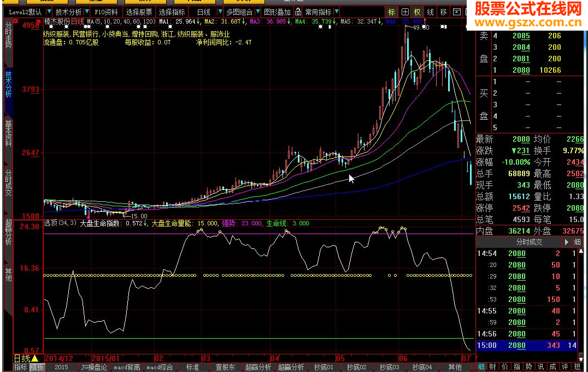Select the 线 line drawing tool
The width and height of the screenshot is (588, 372).
pos(431,12)
